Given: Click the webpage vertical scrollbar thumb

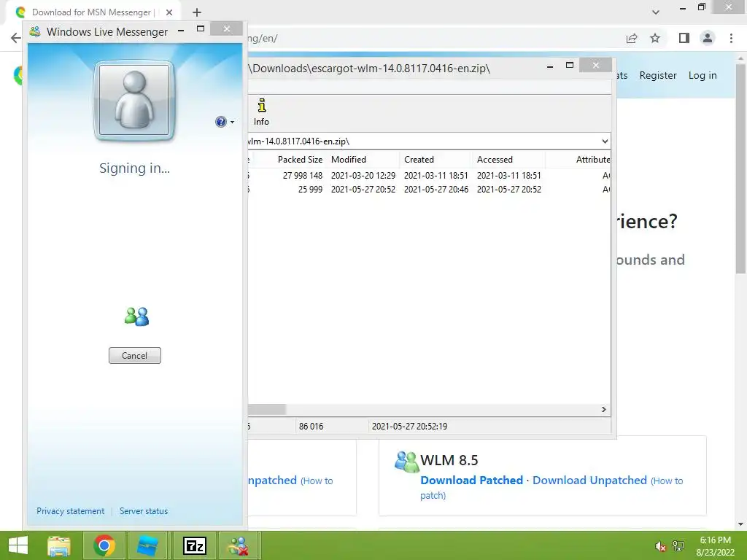Looking at the screenshot, I should tap(741, 169).
